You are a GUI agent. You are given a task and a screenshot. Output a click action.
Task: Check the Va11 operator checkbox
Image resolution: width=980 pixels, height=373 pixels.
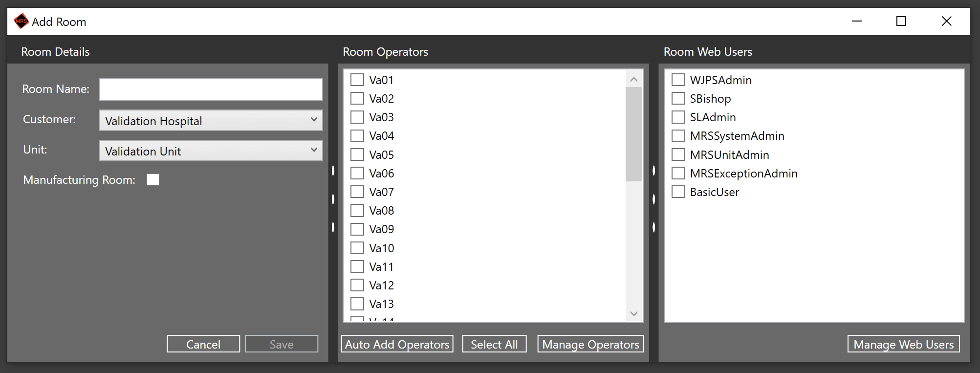(357, 266)
